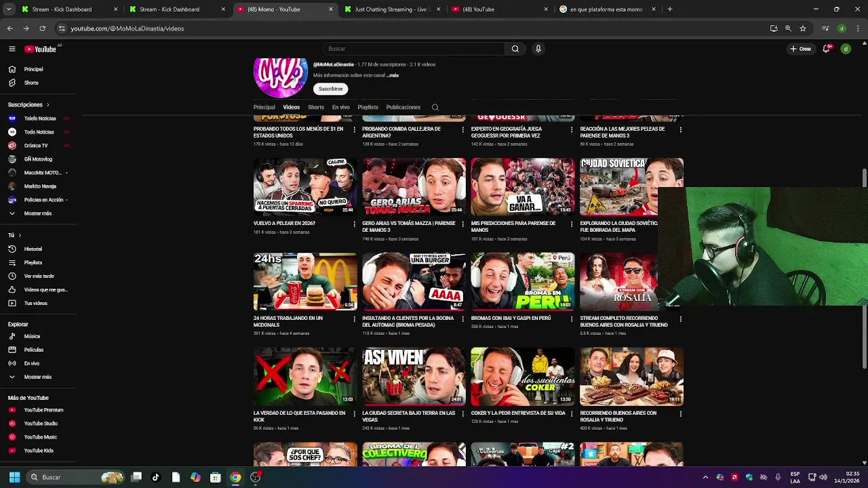Open video title COKER Y LA PEOR ENTREVISTA
This screenshot has width=868, height=488.
pyautogui.click(x=518, y=413)
